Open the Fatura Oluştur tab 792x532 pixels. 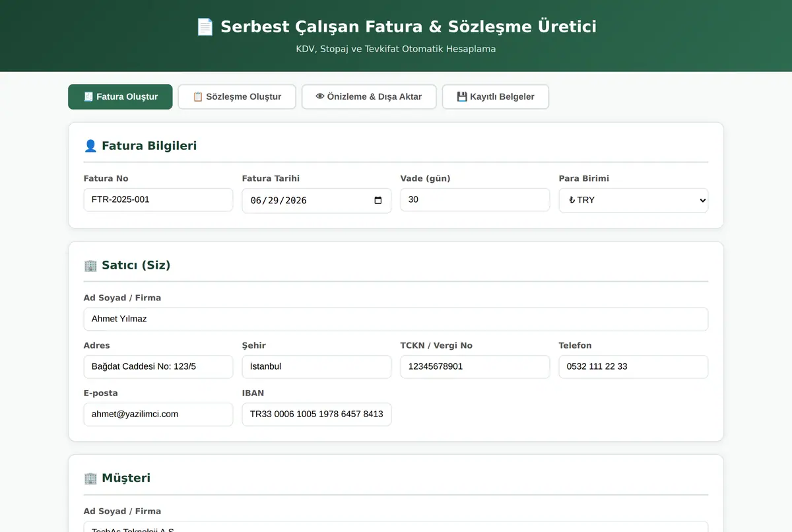click(120, 96)
